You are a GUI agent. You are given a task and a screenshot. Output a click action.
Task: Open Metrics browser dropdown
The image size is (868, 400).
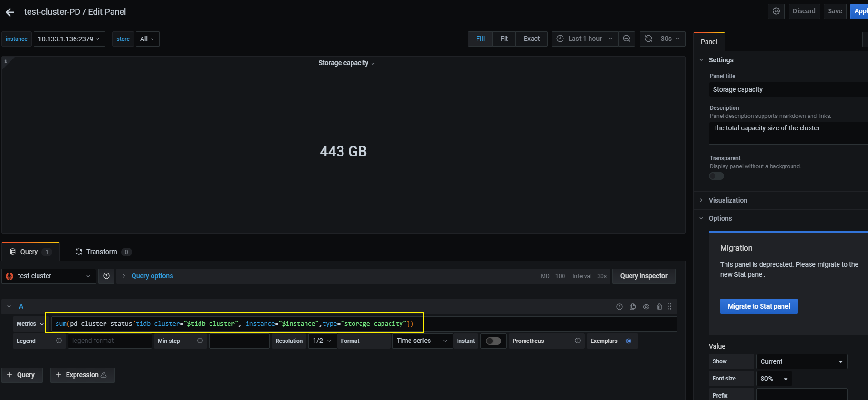coord(29,324)
